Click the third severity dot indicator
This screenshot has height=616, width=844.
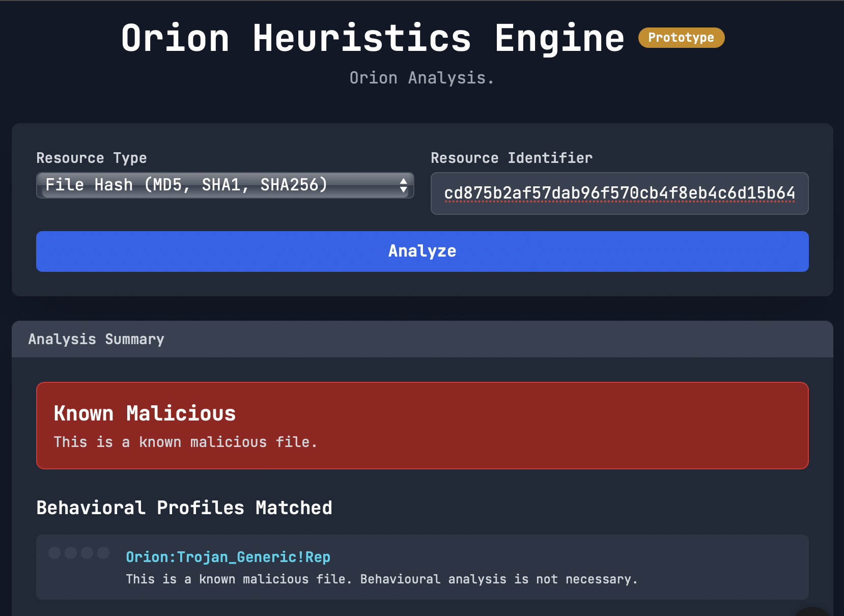coord(87,553)
